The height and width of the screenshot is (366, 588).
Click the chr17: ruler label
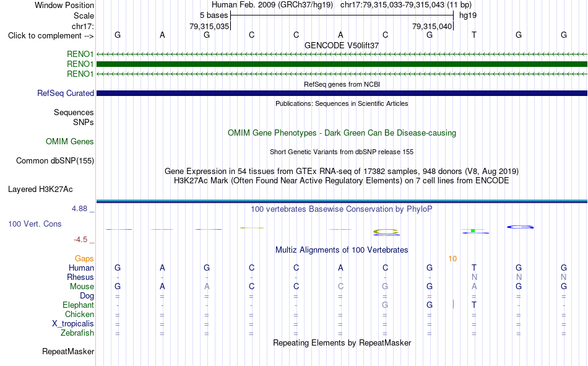click(83, 26)
